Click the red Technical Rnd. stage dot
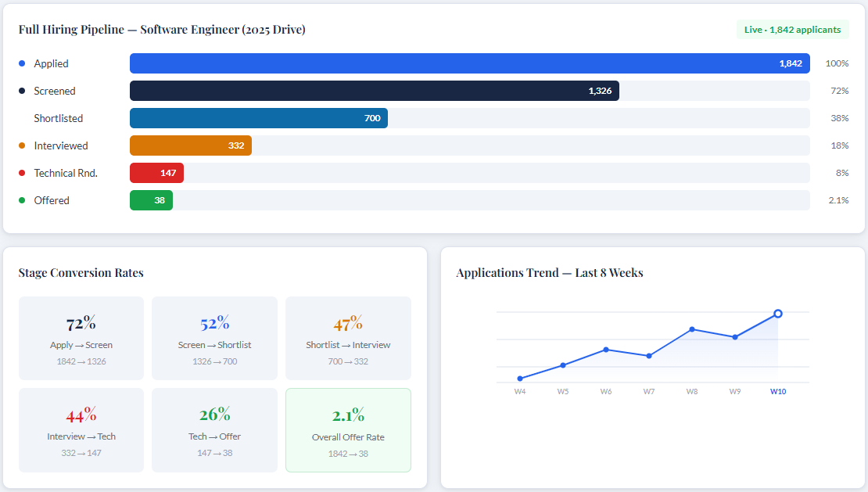The image size is (868, 492). pos(22,173)
